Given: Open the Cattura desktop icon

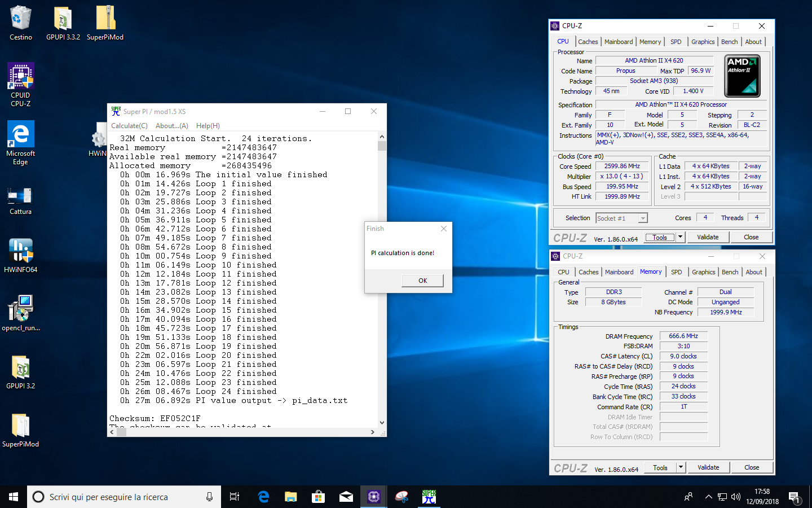Looking at the screenshot, I should 21,202.
